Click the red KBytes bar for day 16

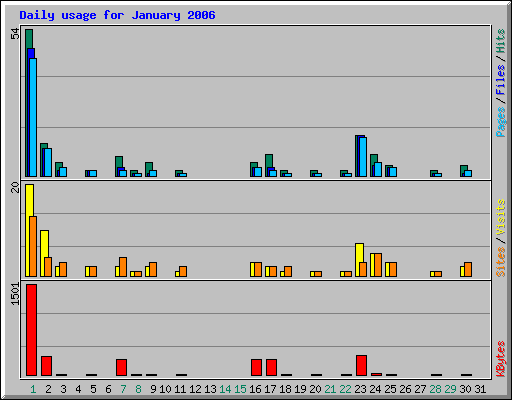[256, 368]
